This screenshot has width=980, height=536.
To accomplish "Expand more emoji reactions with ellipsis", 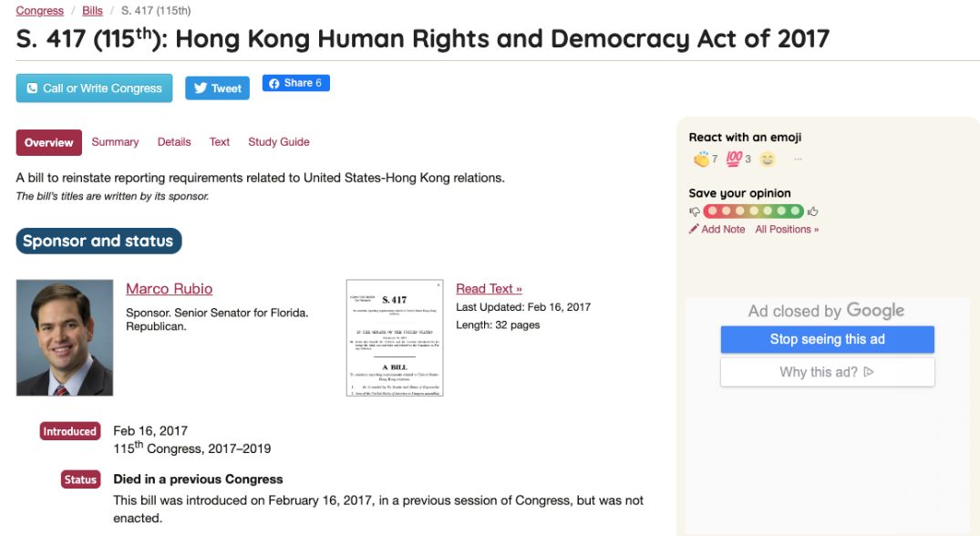I will click(x=798, y=160).
